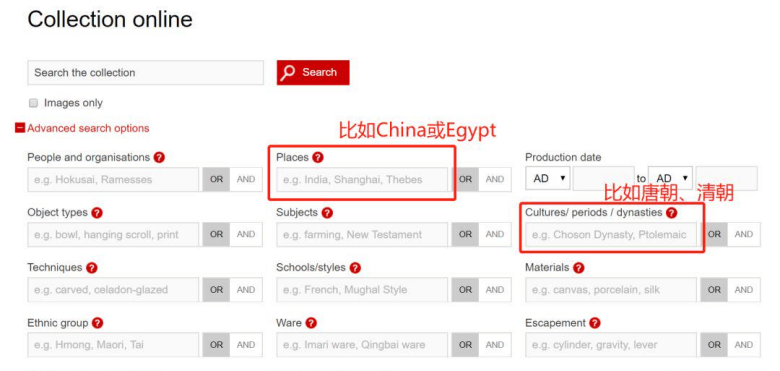The width and height of the screenshot is (780, 371).
Task: Click the Cultures/periods/dynasties input box
Action: [x=611, y=235]
